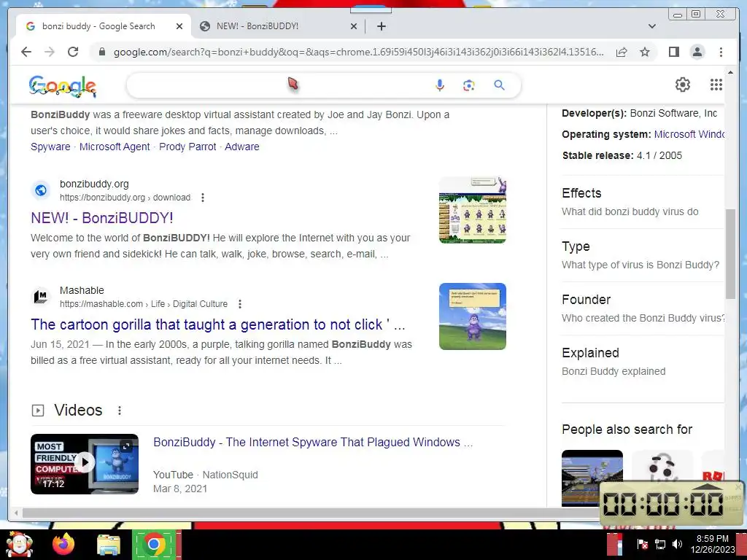
Task: Open File Explorer from the taskbar
Action: [109, 545]
